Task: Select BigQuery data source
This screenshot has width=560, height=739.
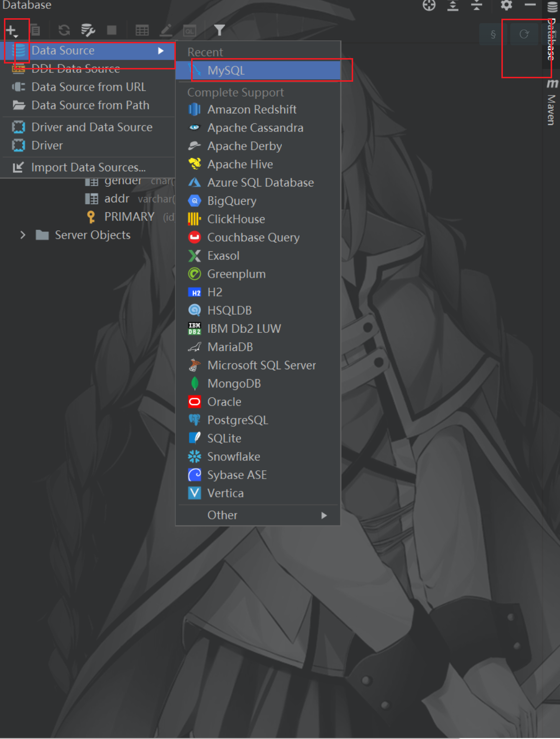Action: 258,201
